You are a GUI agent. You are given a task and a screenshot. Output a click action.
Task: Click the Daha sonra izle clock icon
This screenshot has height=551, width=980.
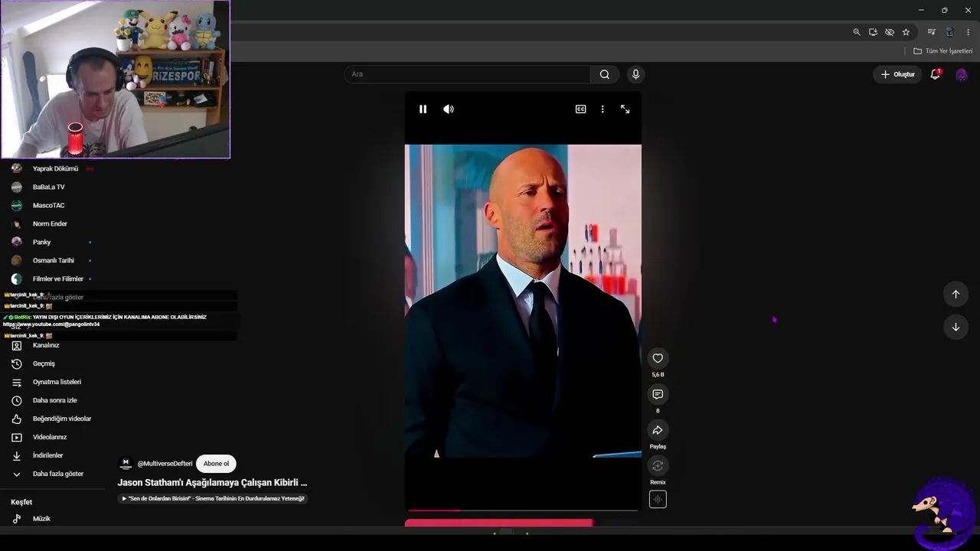click(x=17, y=400)
